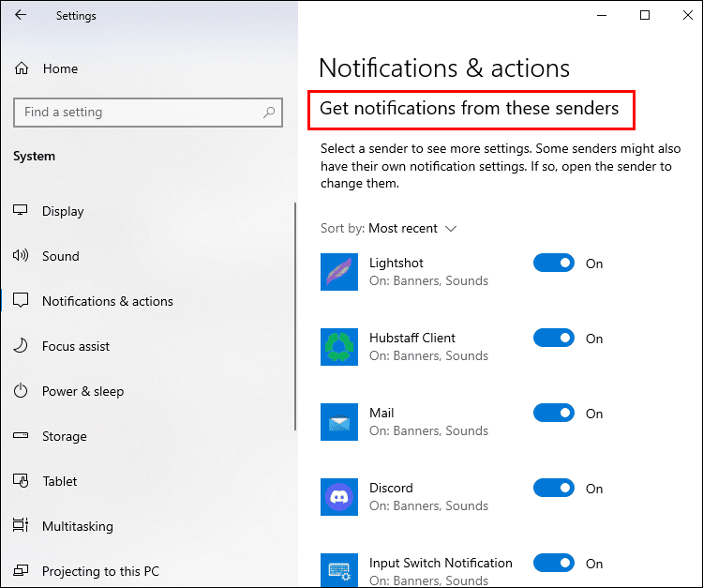The height and width of the screenshot is (588, 703).
Task: Click the sidebar vertical scrollbar
Action: click(x=295, y=316)
